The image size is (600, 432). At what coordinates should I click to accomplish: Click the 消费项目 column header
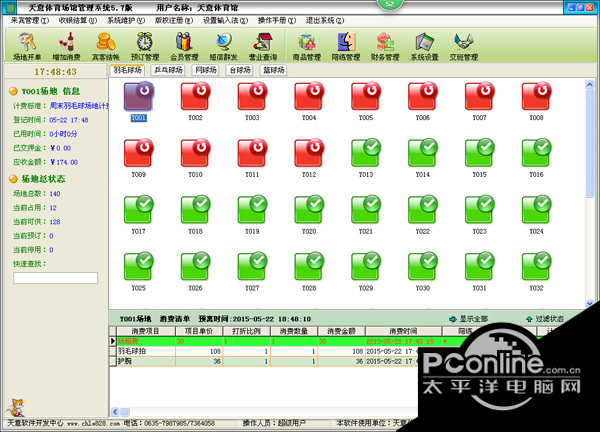[146, 331]
